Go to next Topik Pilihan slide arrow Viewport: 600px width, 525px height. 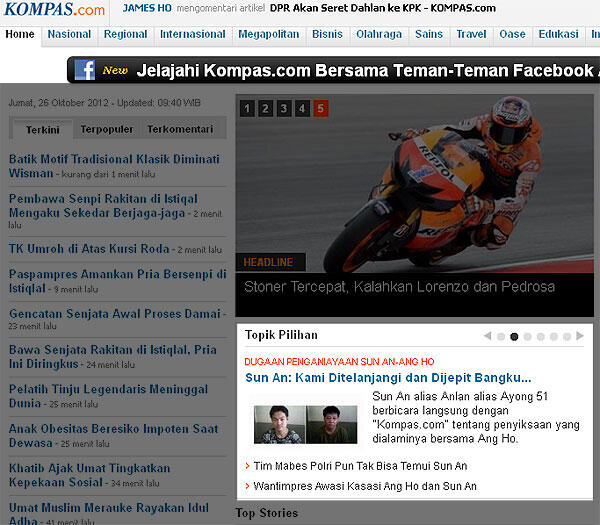(580, 336)
